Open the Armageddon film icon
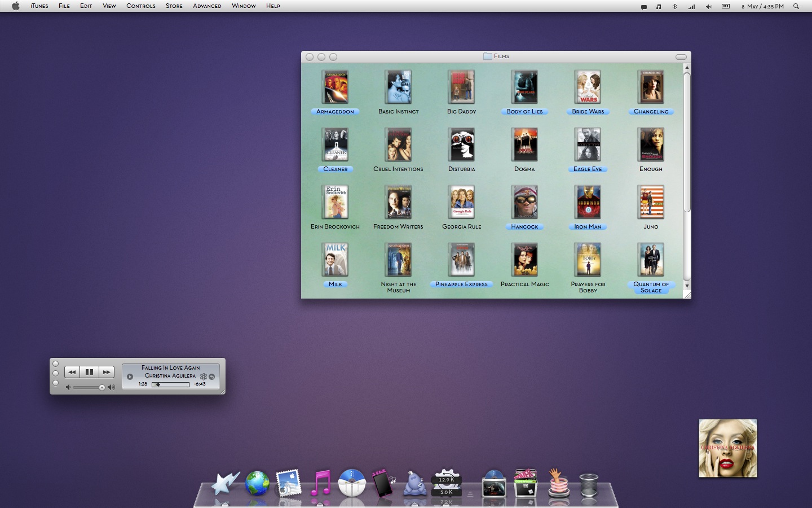This screenshot has width=812, height=508. click(x=336, y=87)
